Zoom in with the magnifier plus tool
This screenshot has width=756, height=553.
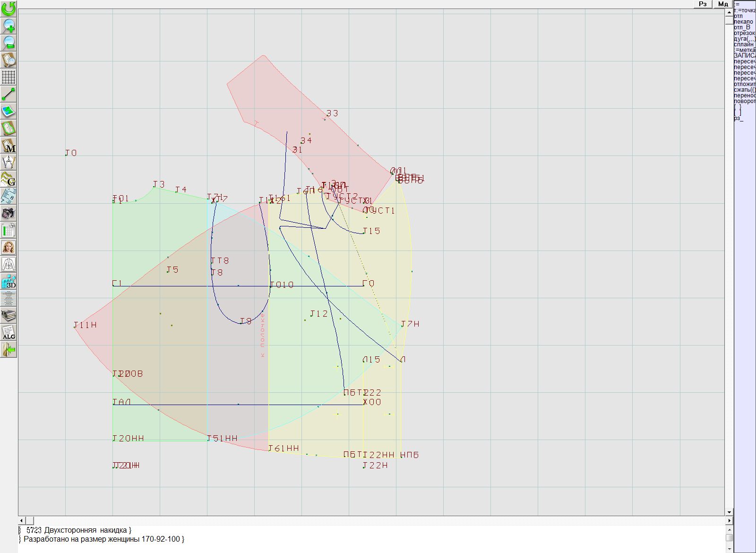coord(9,26)
